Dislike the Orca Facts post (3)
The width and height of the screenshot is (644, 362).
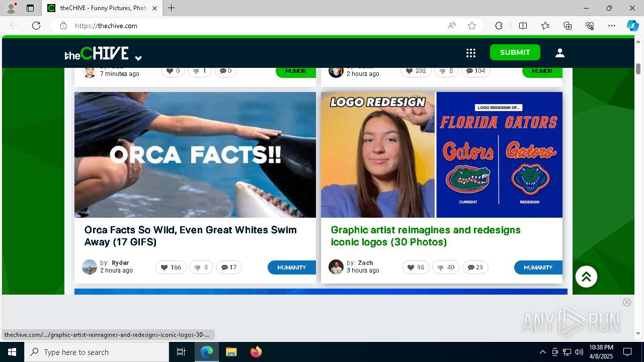(x=201, y=267)
